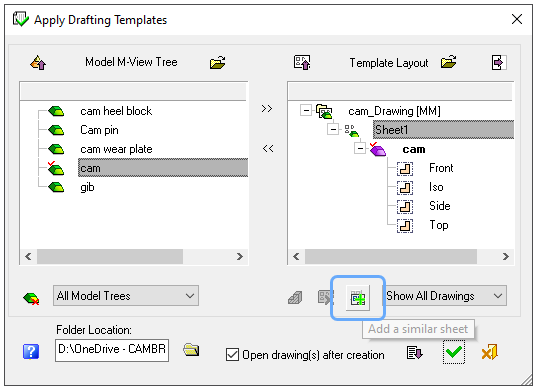Click Model tree horizontal scrollbar right arrow
538x390 pixels.
(240, 257)
